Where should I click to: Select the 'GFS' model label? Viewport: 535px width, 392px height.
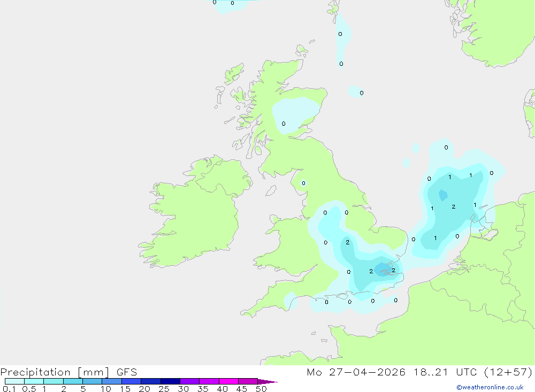tap(127, 372)
